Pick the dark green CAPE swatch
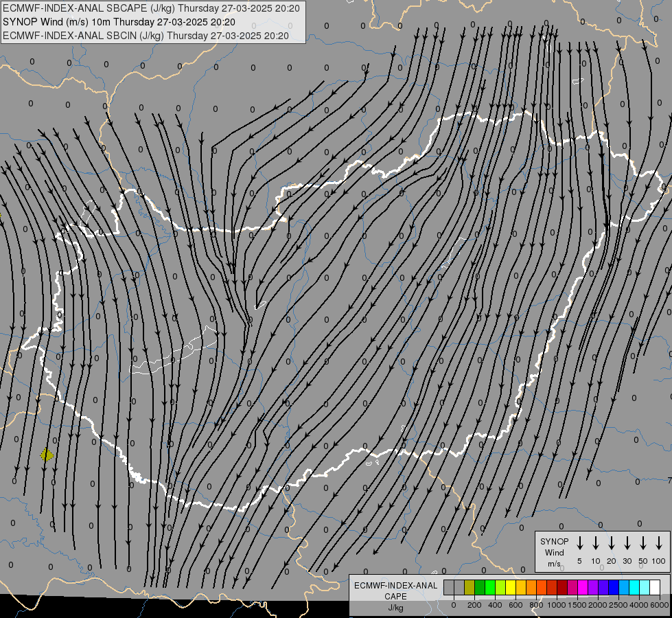 coord(480,587)
